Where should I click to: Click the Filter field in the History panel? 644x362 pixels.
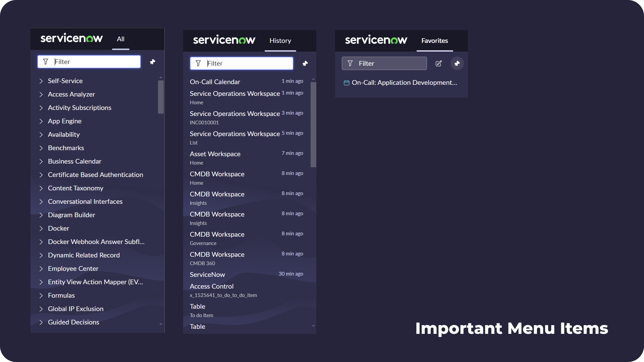[241, 63]
